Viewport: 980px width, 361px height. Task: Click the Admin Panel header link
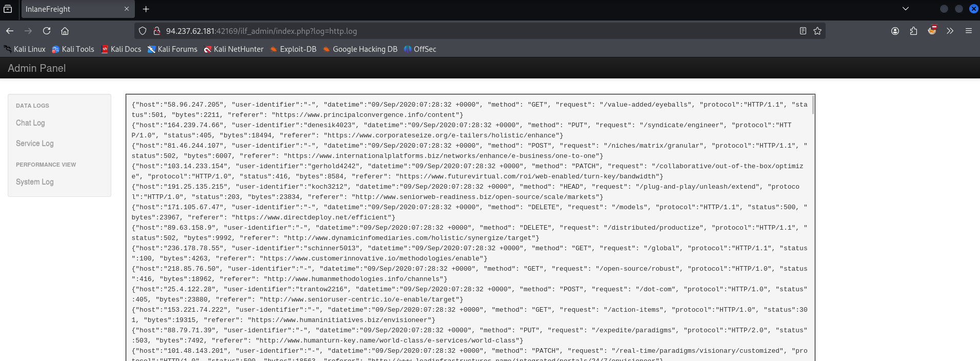(36, 68)
